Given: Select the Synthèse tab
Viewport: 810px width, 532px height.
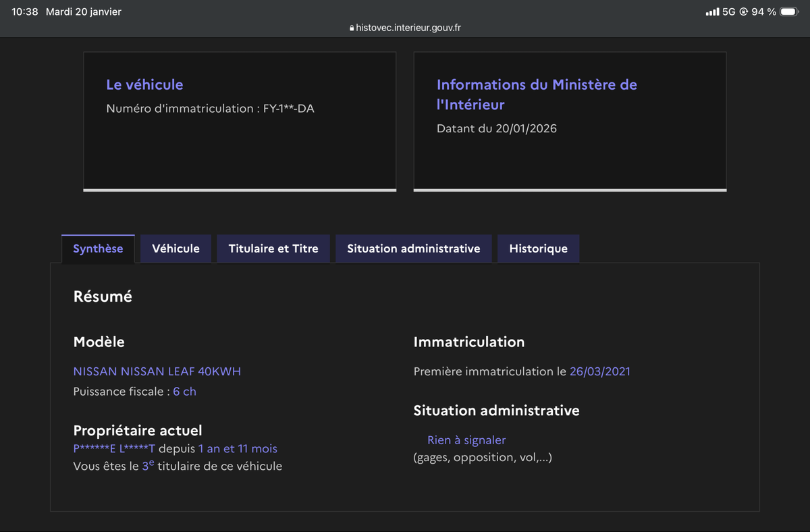Looking at the screenshot, I should point(98,248).
